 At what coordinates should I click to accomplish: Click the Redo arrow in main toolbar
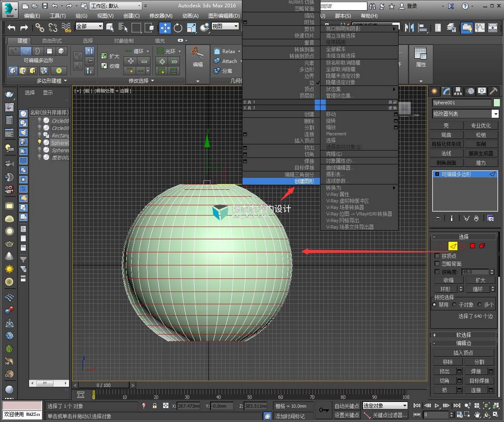click(24, 28)
